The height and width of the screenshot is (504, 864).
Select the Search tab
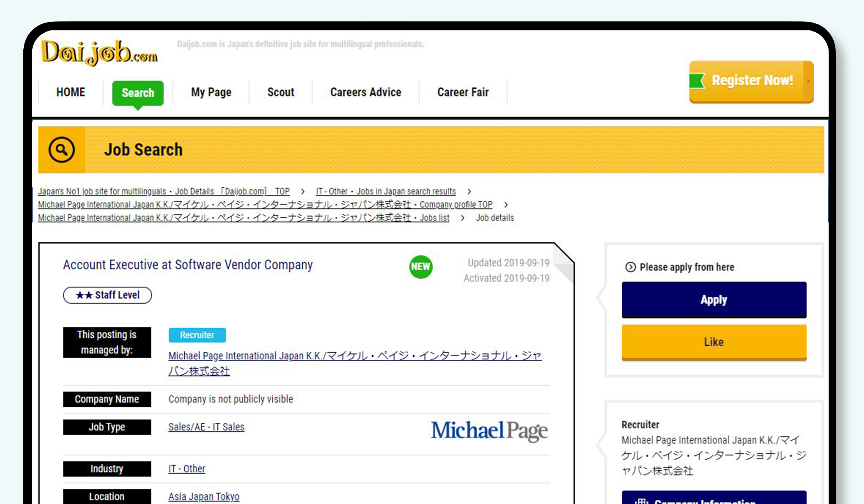pyautogui.click(x=138, y=93)
